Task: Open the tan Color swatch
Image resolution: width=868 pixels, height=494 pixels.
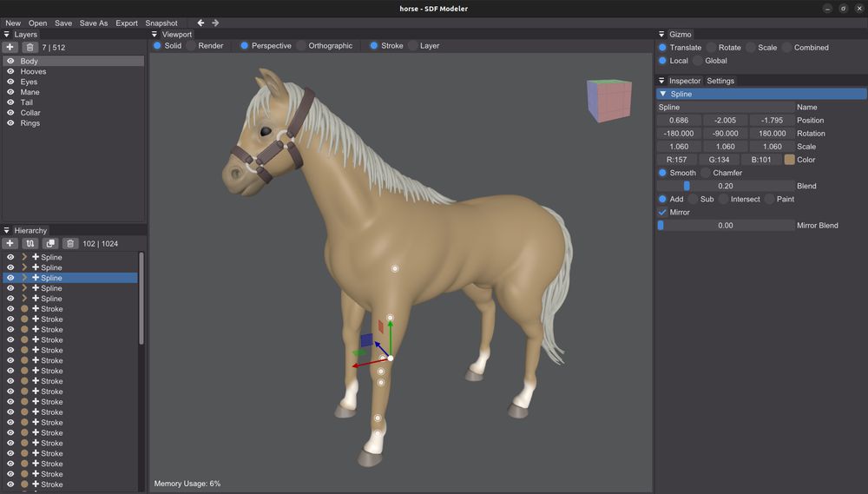Action: [789, 160]
